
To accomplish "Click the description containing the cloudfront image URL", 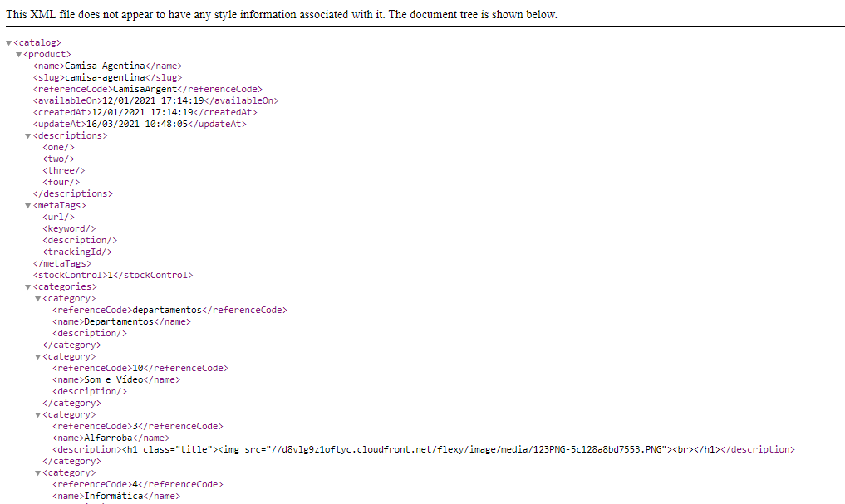I will pos(424,450).
